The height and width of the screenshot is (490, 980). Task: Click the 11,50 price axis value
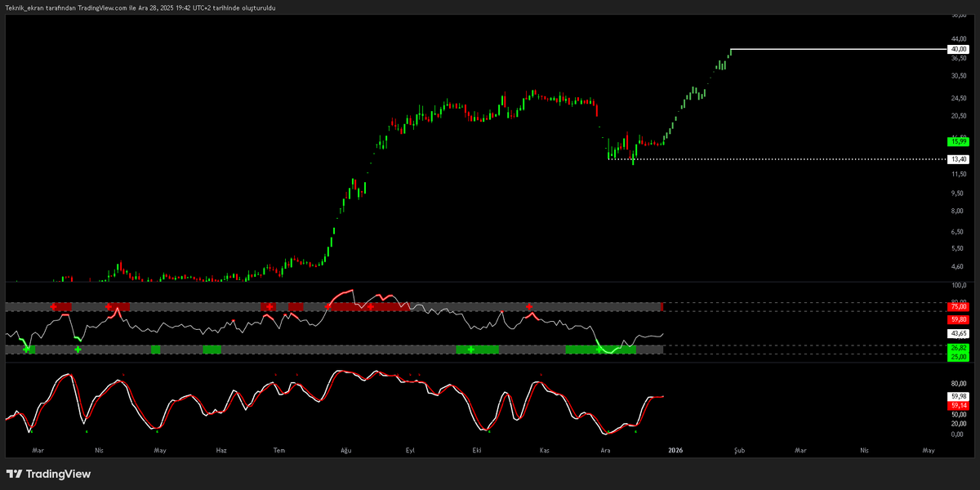click(958, 174)
